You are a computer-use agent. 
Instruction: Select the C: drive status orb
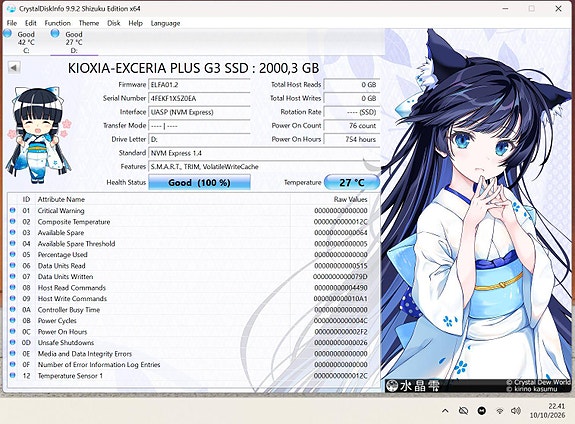point(7,33)
